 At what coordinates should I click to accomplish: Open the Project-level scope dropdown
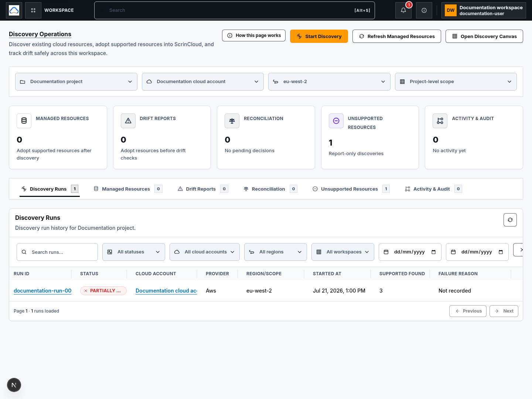click(456, 82)
